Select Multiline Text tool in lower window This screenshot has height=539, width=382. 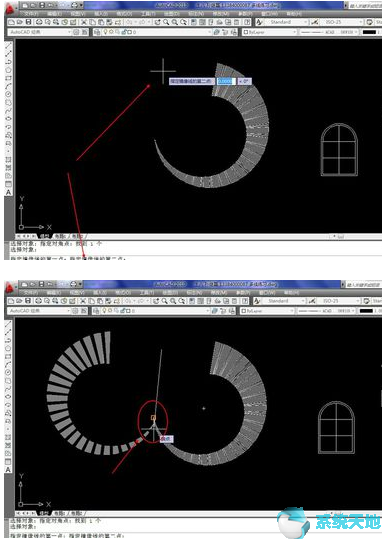click(x=9, y=470)
